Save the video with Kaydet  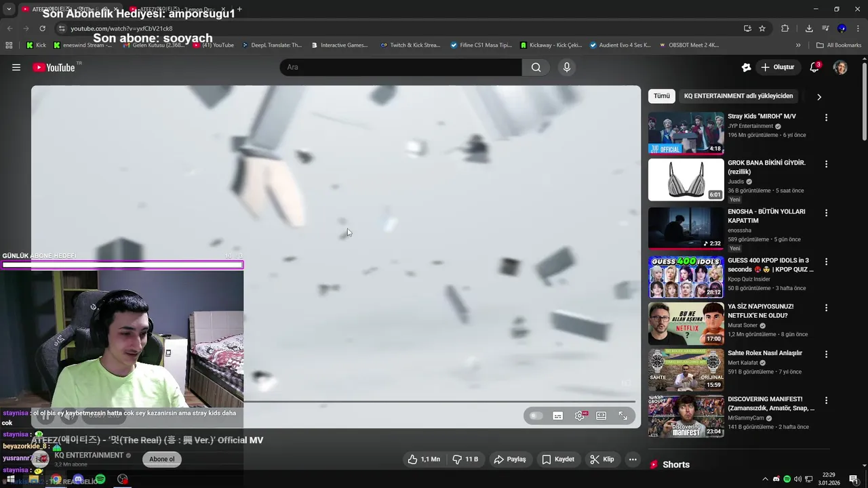(558, 459)
